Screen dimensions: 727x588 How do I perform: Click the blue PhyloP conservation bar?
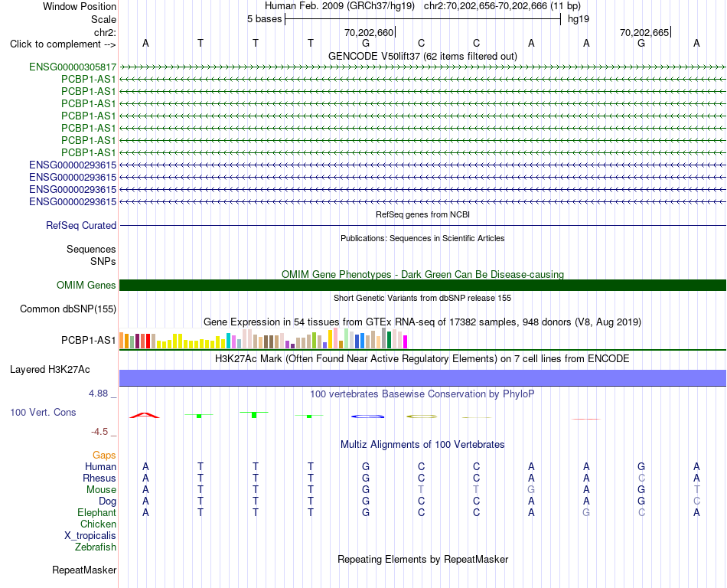(367, 416)
